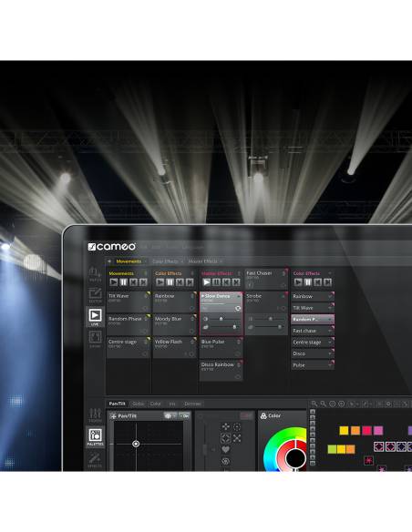The image size is (412, 532).
Task: Click the Pan/Tilt crosshair position handle
Action: click(136, 444)
